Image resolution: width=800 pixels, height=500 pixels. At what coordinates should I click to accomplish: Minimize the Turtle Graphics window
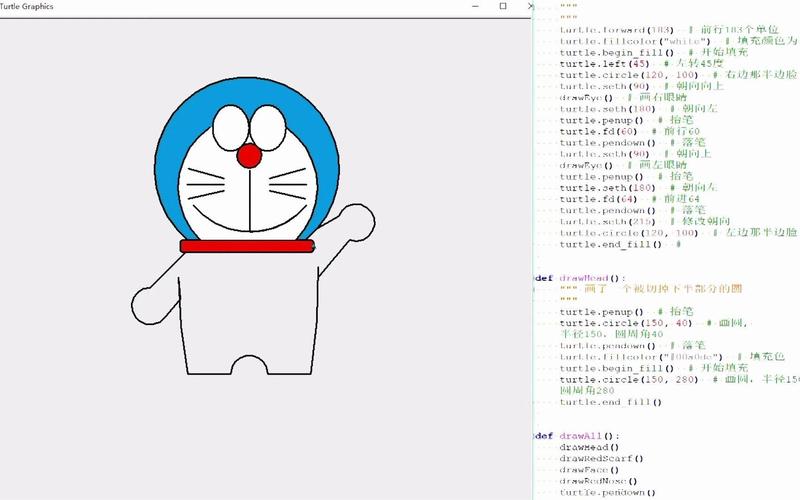point(476,6)
